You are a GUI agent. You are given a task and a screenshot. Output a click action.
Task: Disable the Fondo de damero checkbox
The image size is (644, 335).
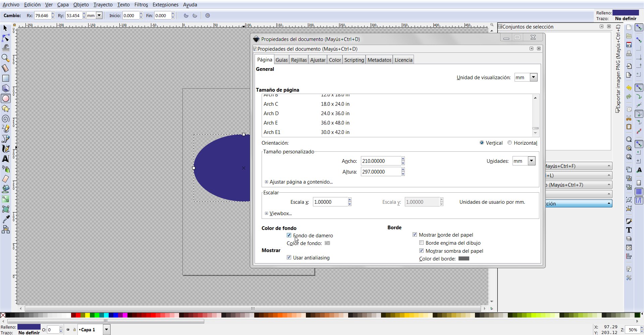tap(289, 235)
